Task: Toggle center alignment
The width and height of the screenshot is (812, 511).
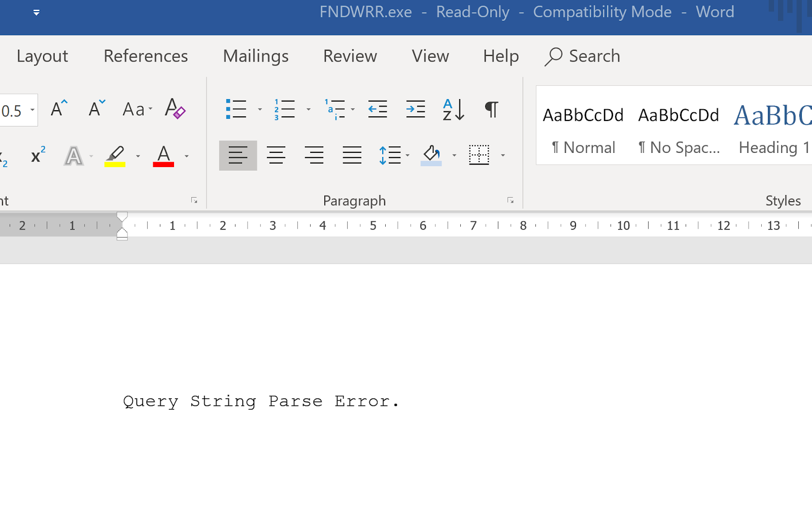Action: 276,155
